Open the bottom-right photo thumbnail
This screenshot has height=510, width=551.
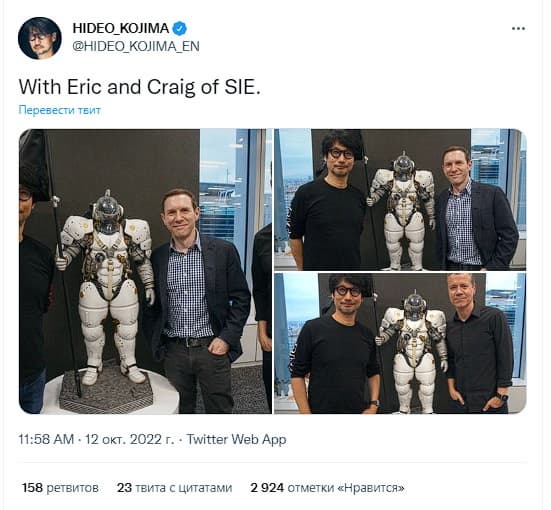tap(400, 343)
